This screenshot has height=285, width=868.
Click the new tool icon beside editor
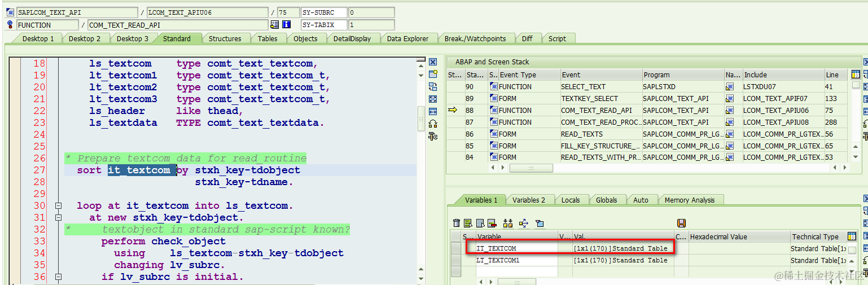tap(433, 74)
